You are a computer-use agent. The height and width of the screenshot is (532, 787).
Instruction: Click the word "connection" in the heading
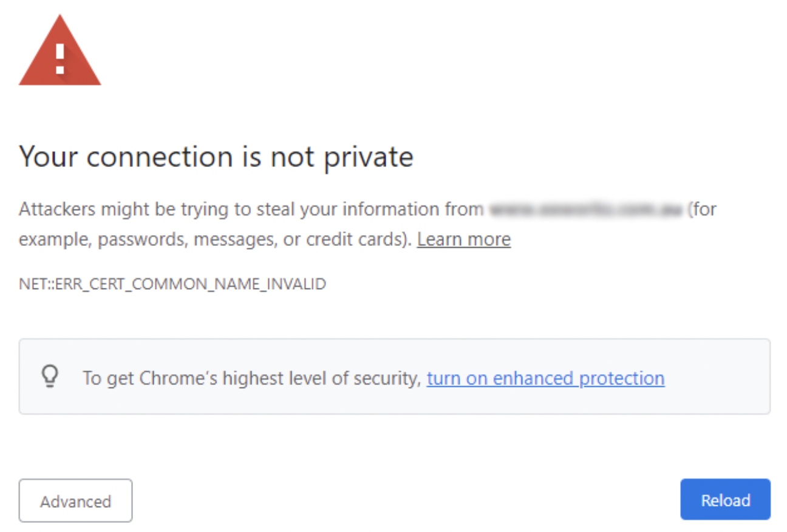click(x=160, y=157)
